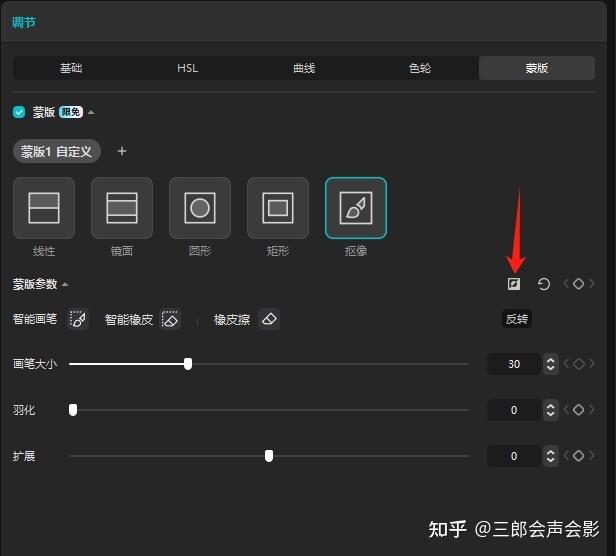The height and width of the screenshot is (556, 616).
Task: Go to next keyframe in 蒙版参数 row
Action: tap(591, 283)
